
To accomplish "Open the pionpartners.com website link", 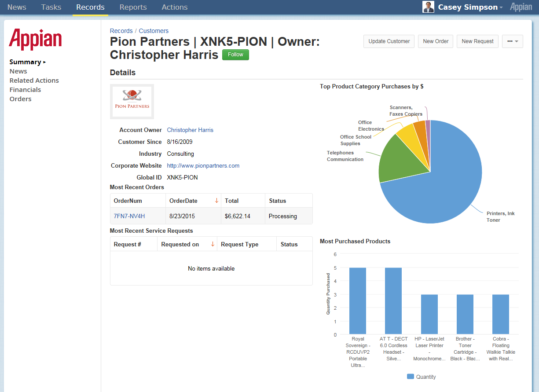I will 203,165.
